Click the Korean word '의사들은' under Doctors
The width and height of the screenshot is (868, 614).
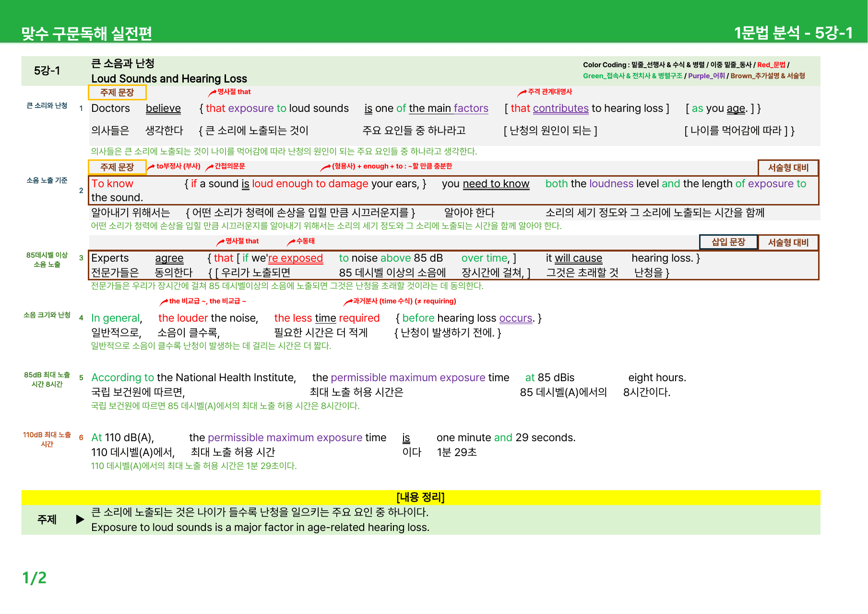110,131
